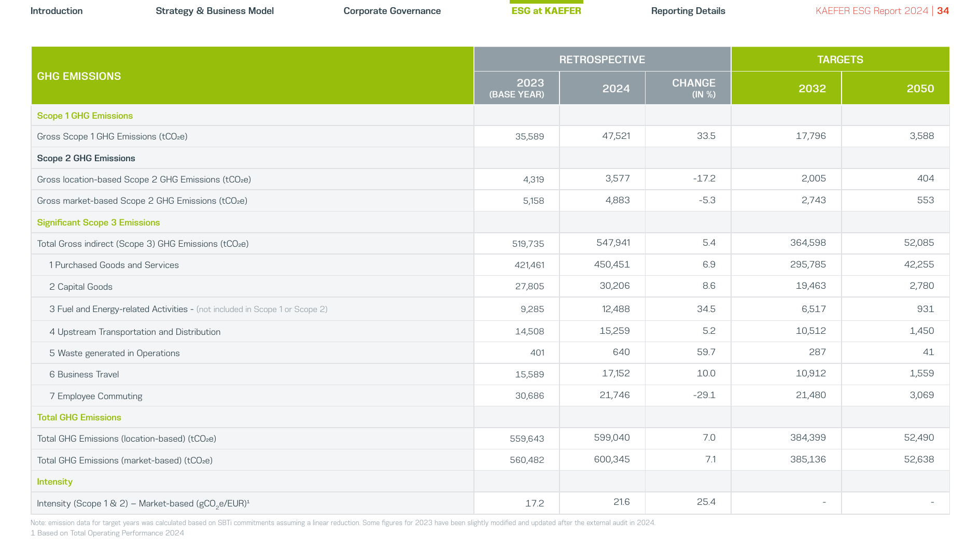This screenshot has width=980, height=551.
Task: Click the 59.7 waste change value
Action: 706,352
